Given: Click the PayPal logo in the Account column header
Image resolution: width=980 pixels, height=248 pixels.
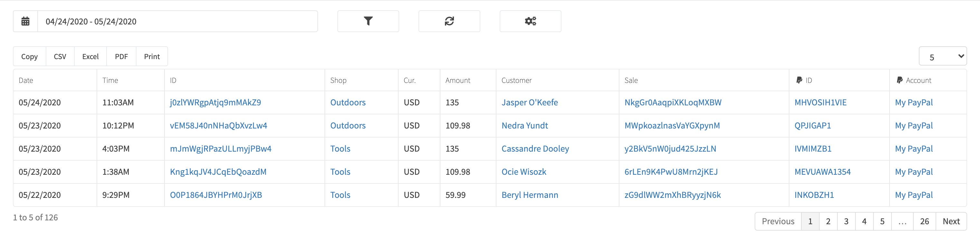Looking at the screenshot, I should click(899, 80).
